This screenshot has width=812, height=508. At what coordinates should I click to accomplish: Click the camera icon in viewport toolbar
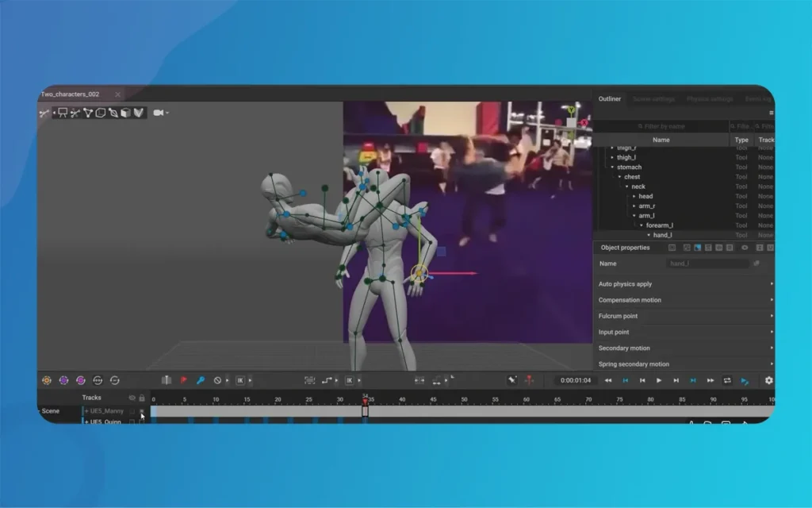tap(159, 114)
